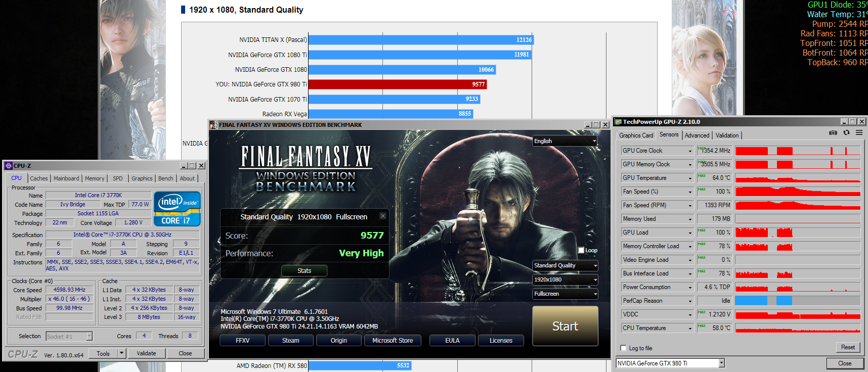Click the CPU Name field Intel Core i7 3770K
Screen dimensions: 868x372
tap(98, 195)
